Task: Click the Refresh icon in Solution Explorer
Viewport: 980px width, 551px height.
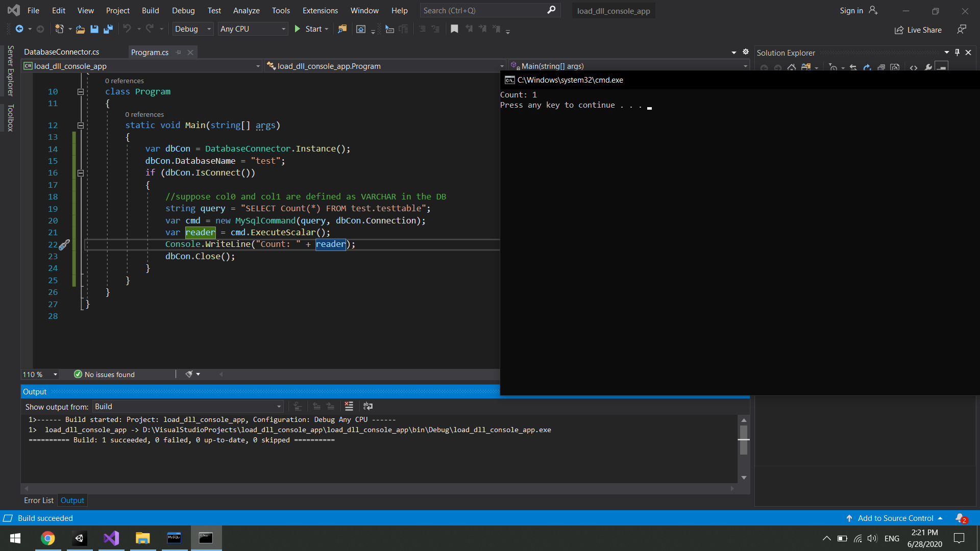Action: tap(868, 67)
